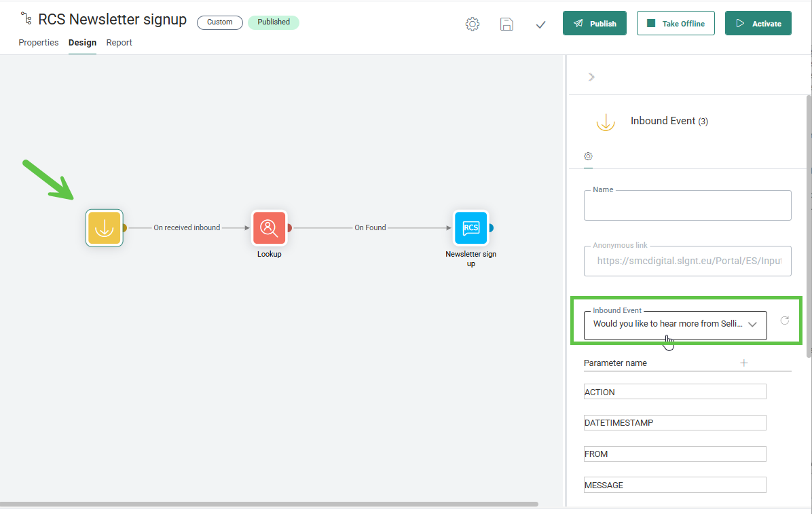Click the MESSAGE parameter field
812x514 pixels.
[x=674, y=485]
